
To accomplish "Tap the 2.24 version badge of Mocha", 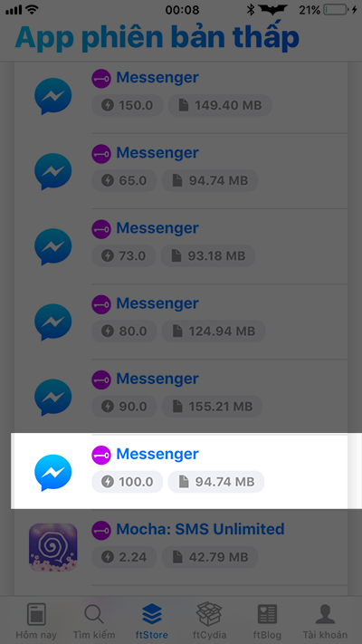I will [x=124, y=556].
